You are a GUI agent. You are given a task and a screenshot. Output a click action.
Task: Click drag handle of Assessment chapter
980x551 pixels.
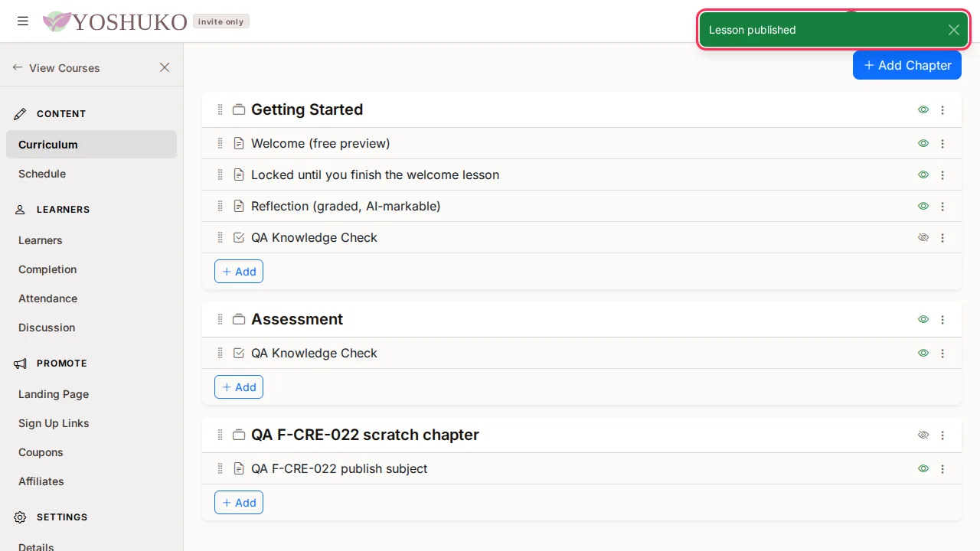tap(220, 319)
